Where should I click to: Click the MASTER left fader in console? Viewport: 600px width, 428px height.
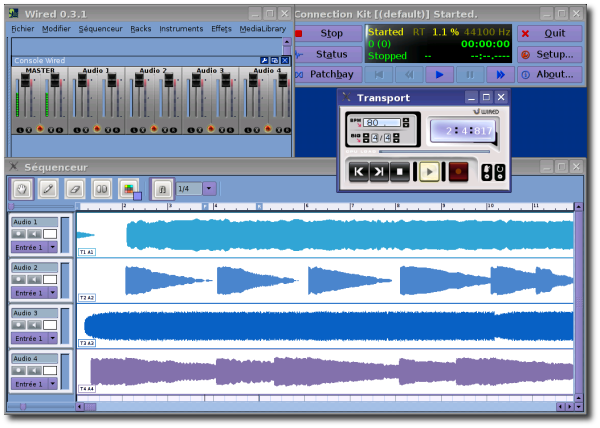[x=25, y=80]
